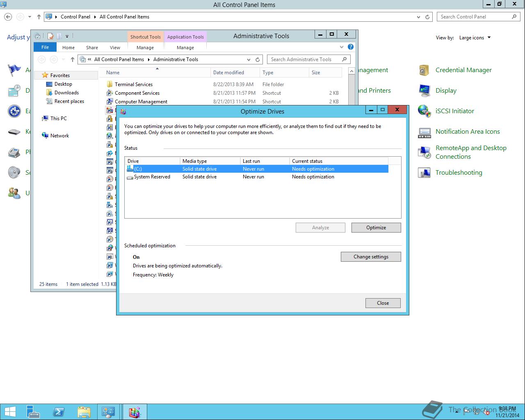Click the Notification Area Icons icon
The image size is (525, 420).
(x=424, y=132)
